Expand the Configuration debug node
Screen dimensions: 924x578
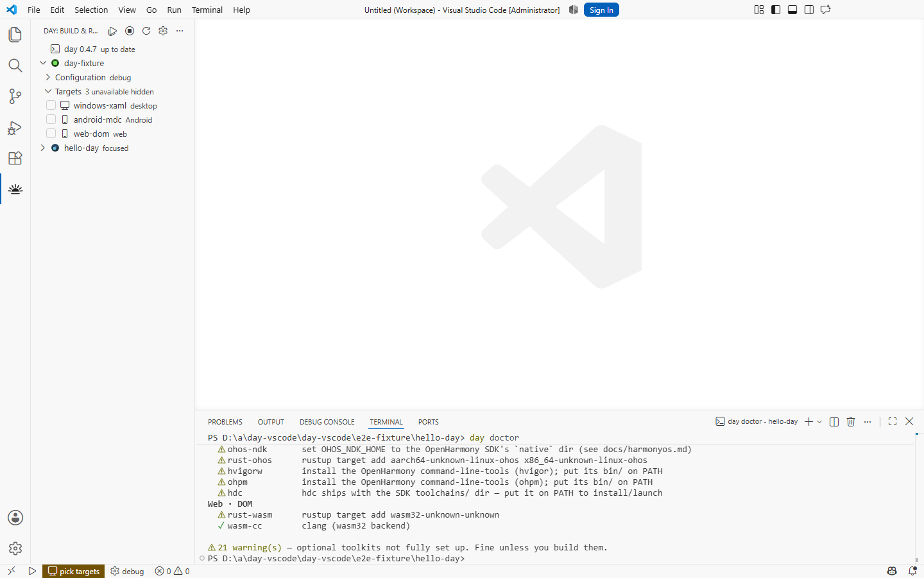click(47, 77)
